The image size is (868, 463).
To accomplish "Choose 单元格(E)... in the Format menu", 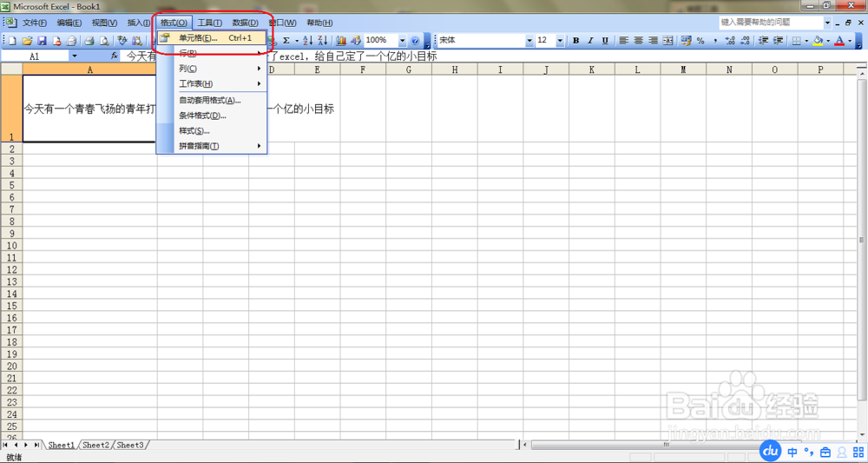I will [x=212, y=38].
